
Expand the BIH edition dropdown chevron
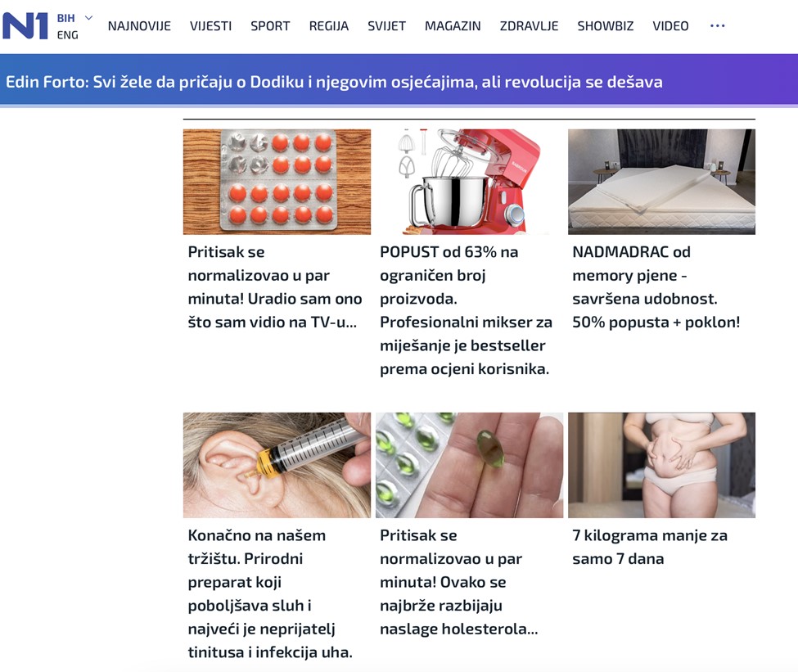(88, 18)
